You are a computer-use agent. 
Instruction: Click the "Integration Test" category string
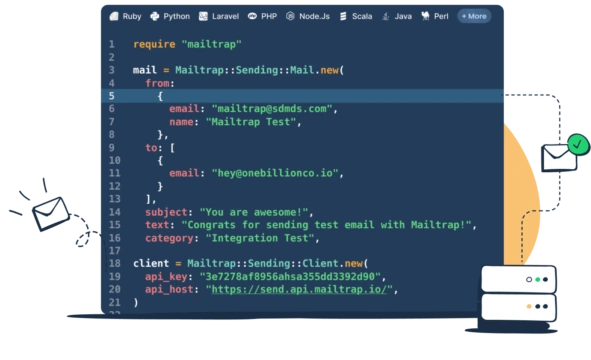tap(260, 238)
